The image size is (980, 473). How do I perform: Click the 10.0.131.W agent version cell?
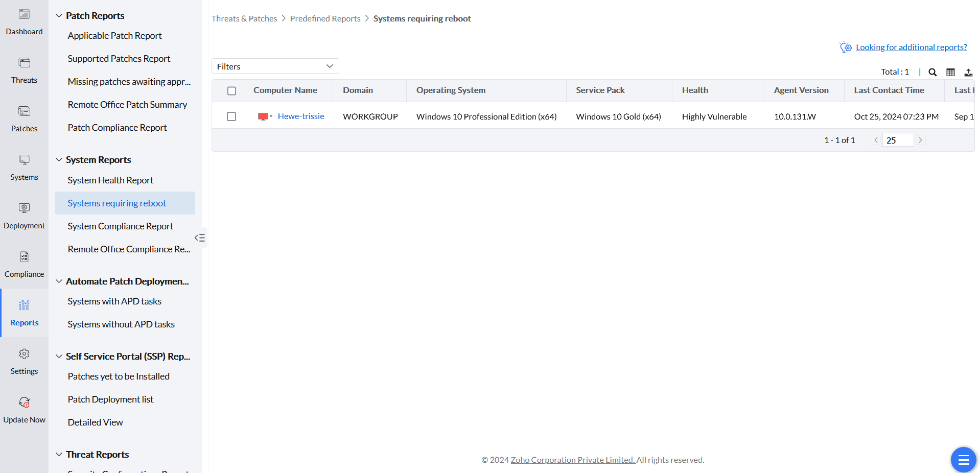[795, 116]
